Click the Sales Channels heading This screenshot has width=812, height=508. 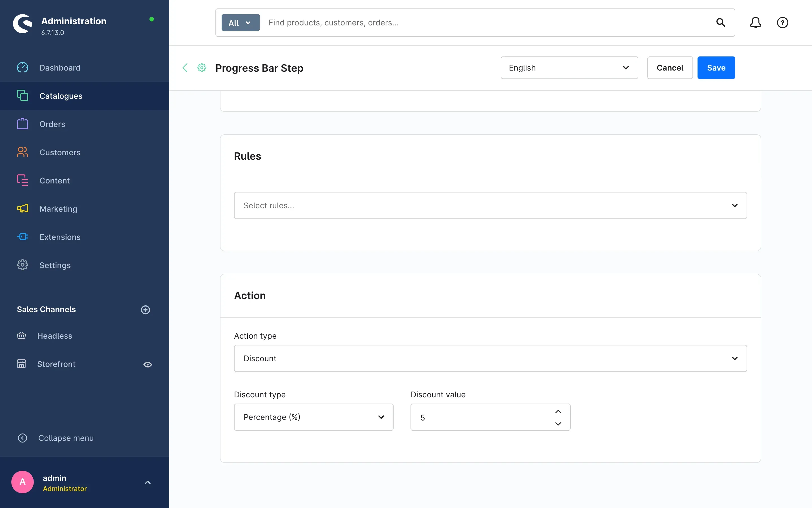click(46, 309)
